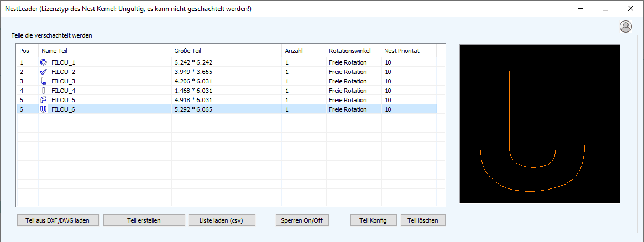Toggle Sperren On/Off
Screen dimensions: 644x242
click(x=302, y=220)
